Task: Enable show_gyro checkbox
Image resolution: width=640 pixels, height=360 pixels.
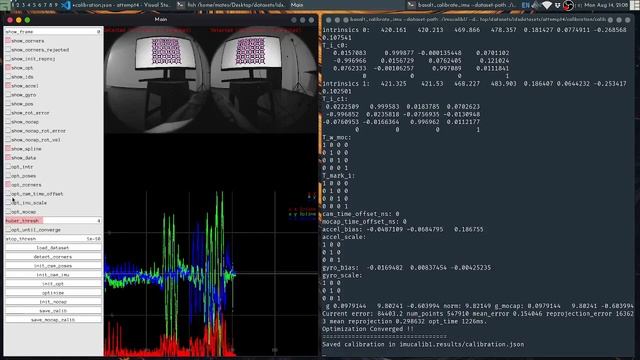Action: coord(8,95)
